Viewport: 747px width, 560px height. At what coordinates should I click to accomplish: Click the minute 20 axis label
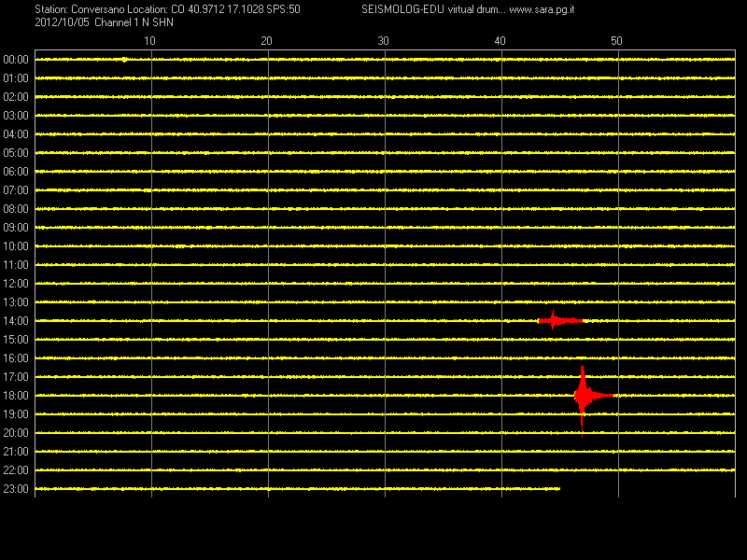click(x=266, y=41)
